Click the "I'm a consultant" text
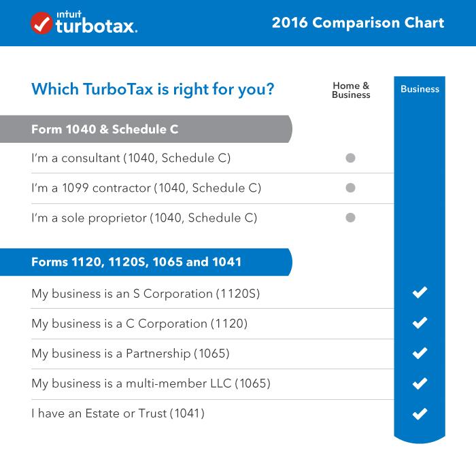The height and width of the screenshot is (476, 476). pos(131,158)
